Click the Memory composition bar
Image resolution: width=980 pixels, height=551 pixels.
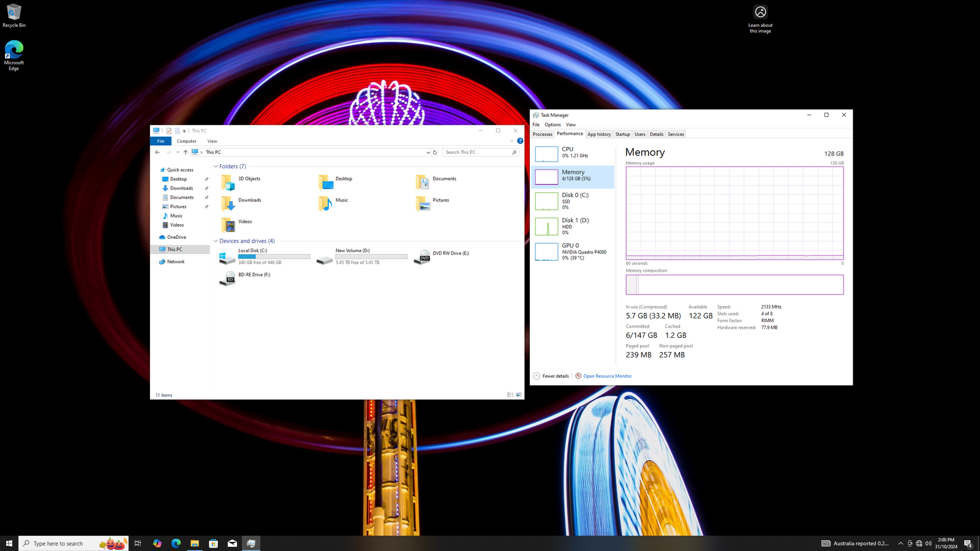(734, 285)
